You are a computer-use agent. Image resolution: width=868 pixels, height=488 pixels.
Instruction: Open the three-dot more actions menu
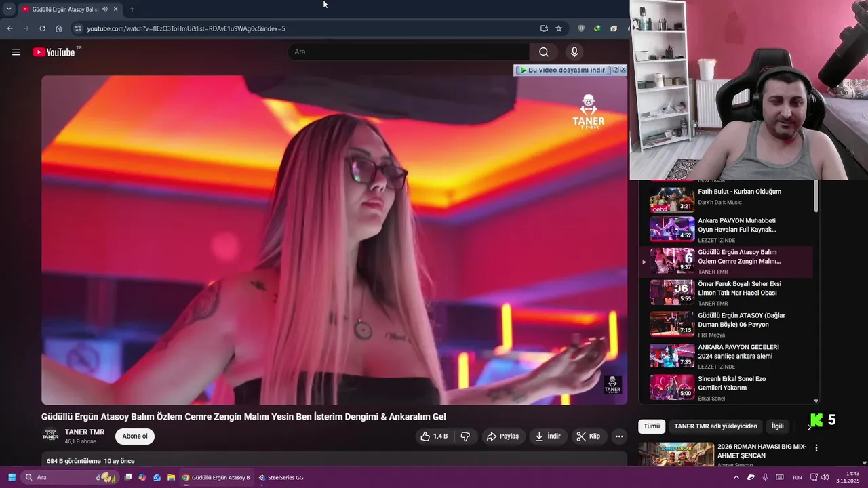tap(619, 436)
